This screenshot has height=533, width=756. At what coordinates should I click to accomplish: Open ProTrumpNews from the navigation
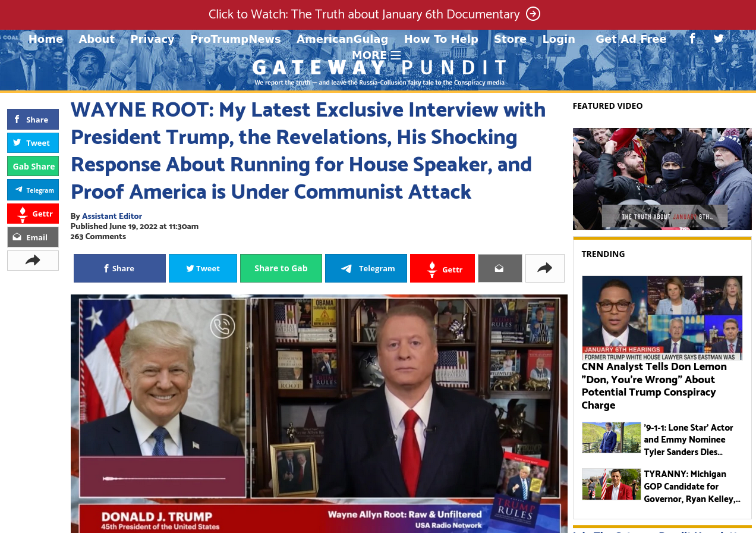[235, 39]
